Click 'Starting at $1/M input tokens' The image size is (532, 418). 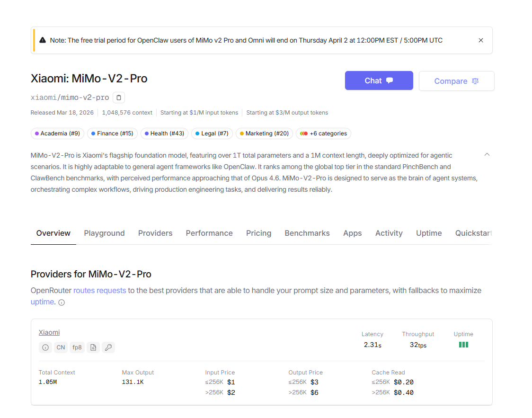tap(199, 113)
